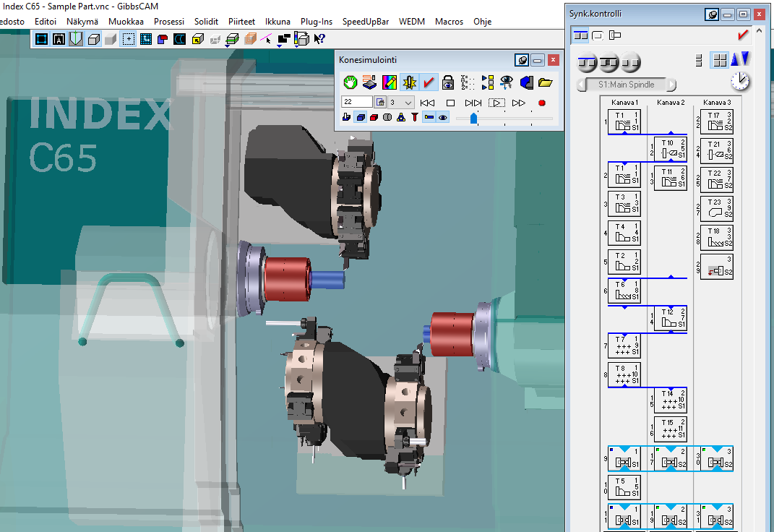
Task: Click the layered surface icon in Konesimulointi
Action: coord(369,82)
